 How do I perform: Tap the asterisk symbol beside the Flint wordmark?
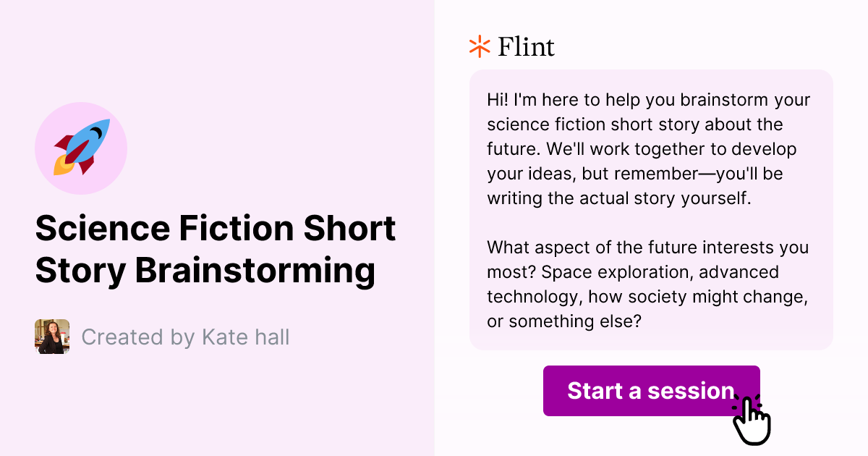pos(478,46)
